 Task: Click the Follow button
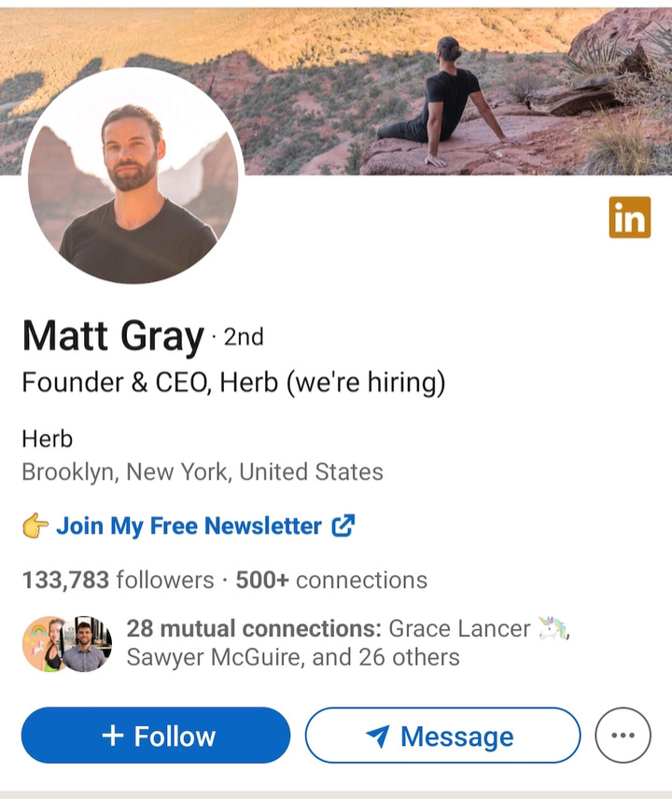point(156,735)
